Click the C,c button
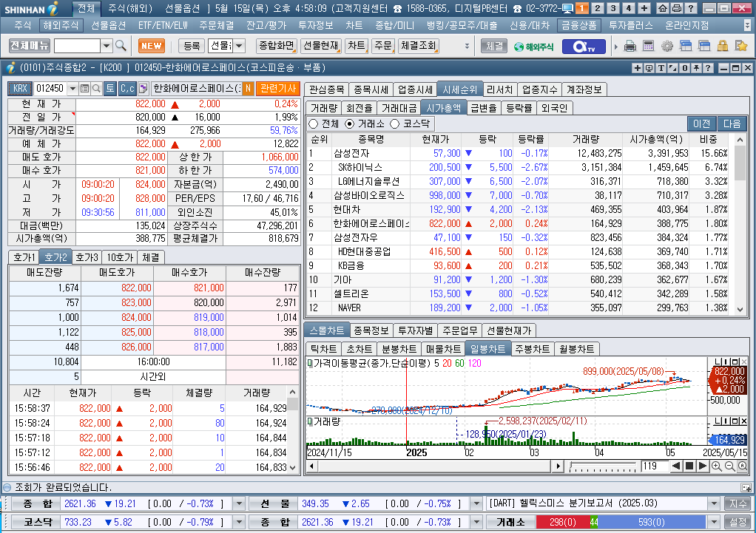This screenshot has height=533, width=756. coord(127,88)
